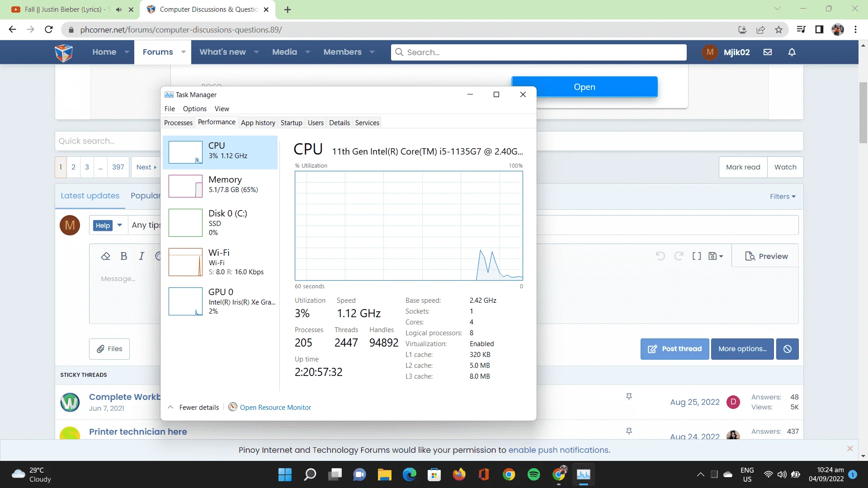Image resolution: width=868 pixels, height=488 pixels.
Task: Open Task Manager File menu
Action: (x=170, y=108)
